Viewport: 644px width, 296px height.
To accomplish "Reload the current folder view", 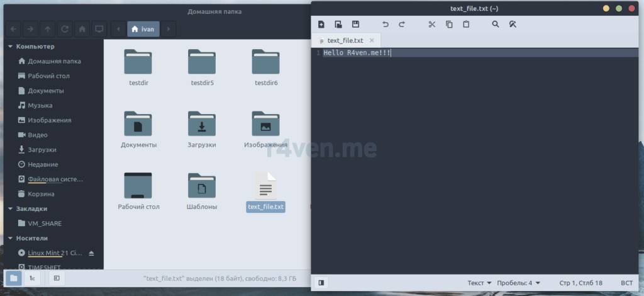I will coord(65,29).
